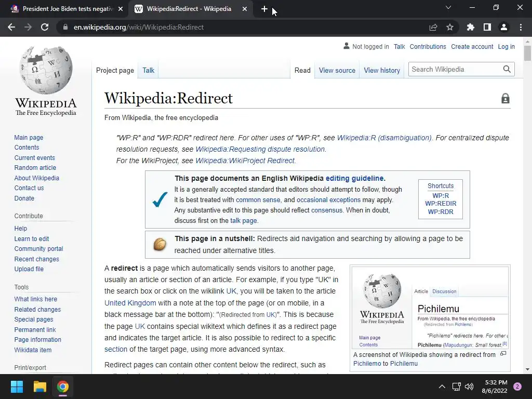Click the browser address bar URL
532x399 pixels.
coord(138,27)
